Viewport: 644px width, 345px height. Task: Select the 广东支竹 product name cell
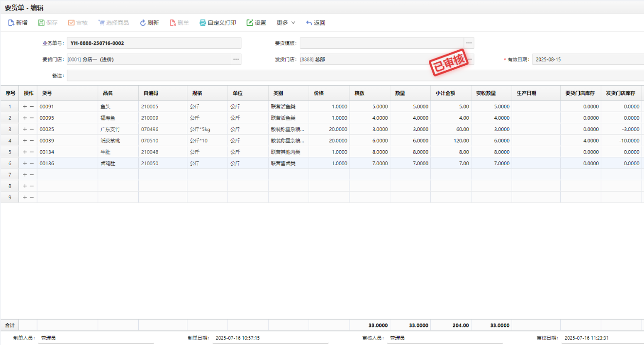click(x=118, y=129)
